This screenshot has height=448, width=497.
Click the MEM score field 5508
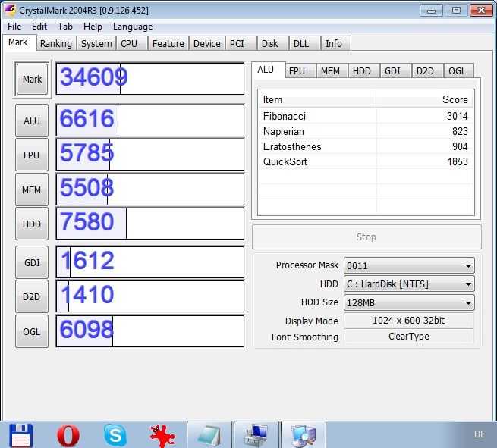click(x=150, y=190)
